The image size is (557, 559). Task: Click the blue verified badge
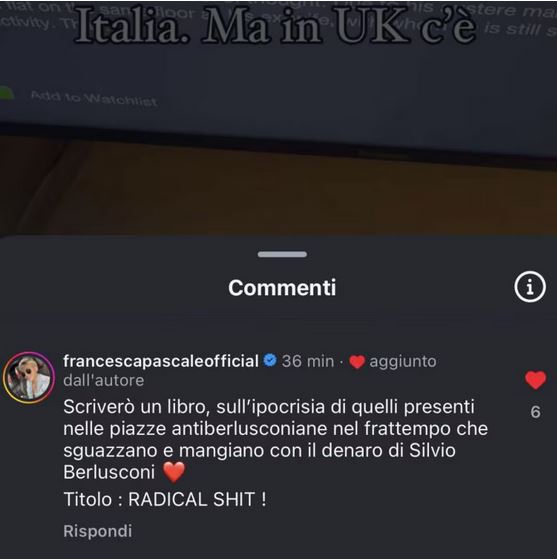pos(270,360)
